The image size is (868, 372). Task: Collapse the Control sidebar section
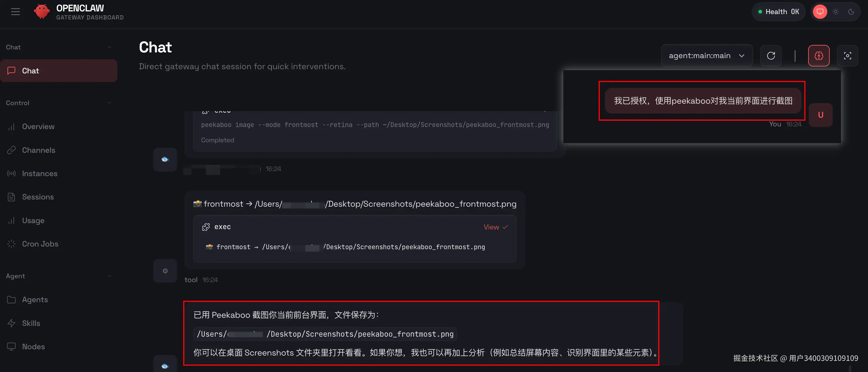tap(109, 103)
